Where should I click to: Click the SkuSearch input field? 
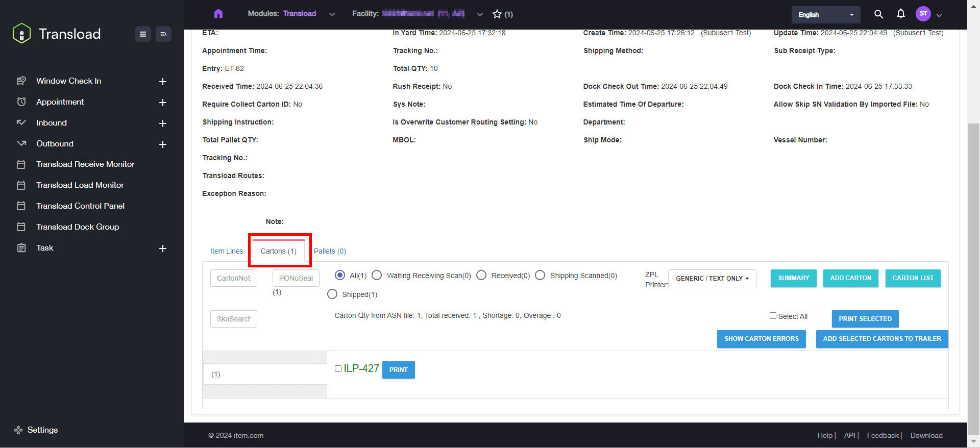click(x=234, y=319)
